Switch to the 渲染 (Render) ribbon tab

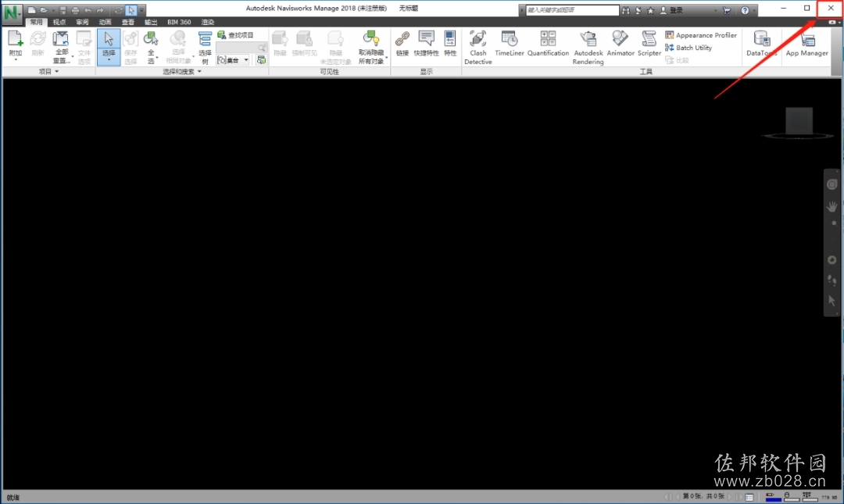click(208, 22)
